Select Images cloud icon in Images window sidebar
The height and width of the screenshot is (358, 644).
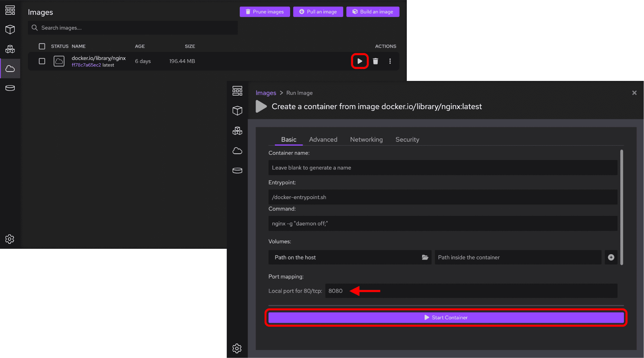click(x=10, y=68)
